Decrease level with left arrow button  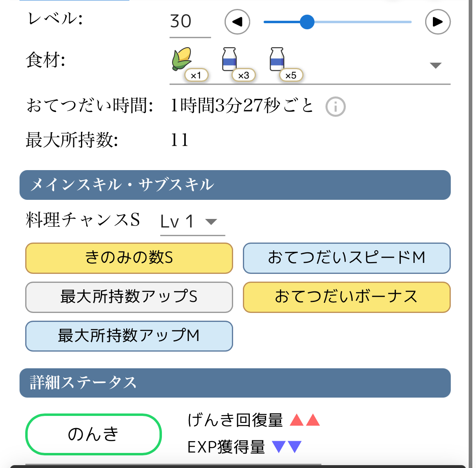tap(237, 22)
